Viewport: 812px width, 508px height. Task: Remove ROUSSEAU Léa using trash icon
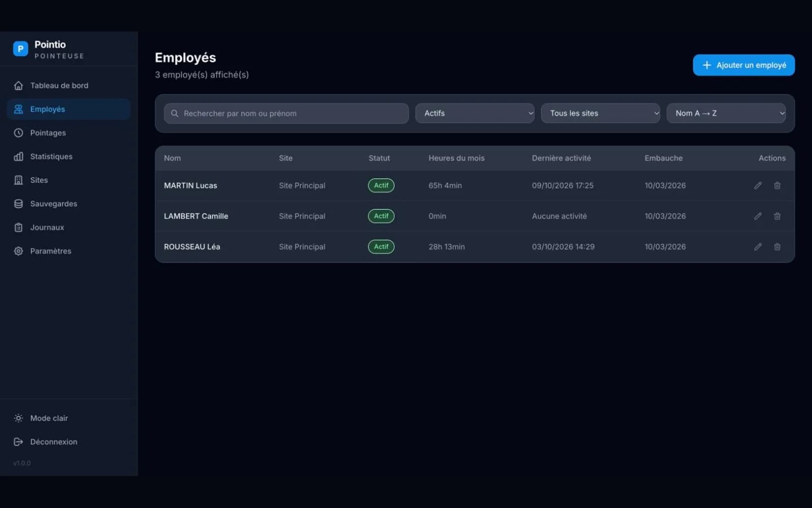(777, 246)
